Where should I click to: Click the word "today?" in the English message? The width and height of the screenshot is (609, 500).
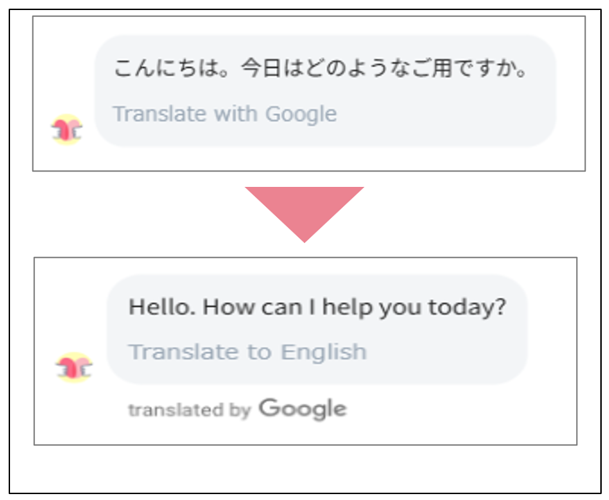coord(470,306)
